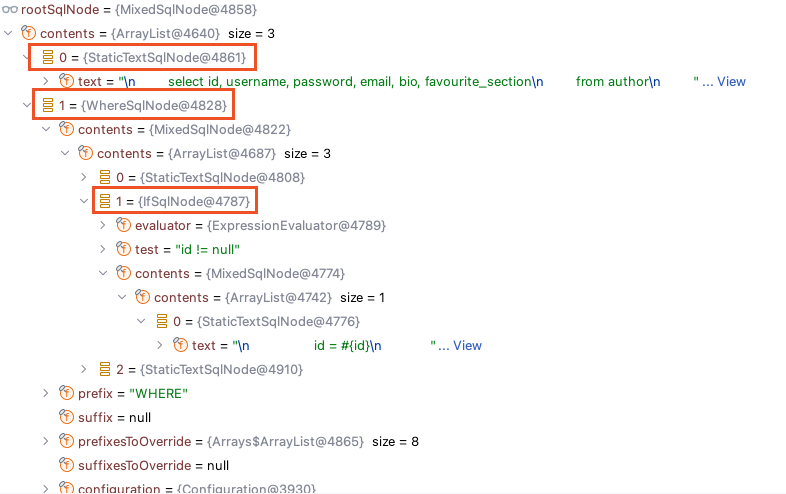Click field icon of suffix = null row

coord(67,417)
